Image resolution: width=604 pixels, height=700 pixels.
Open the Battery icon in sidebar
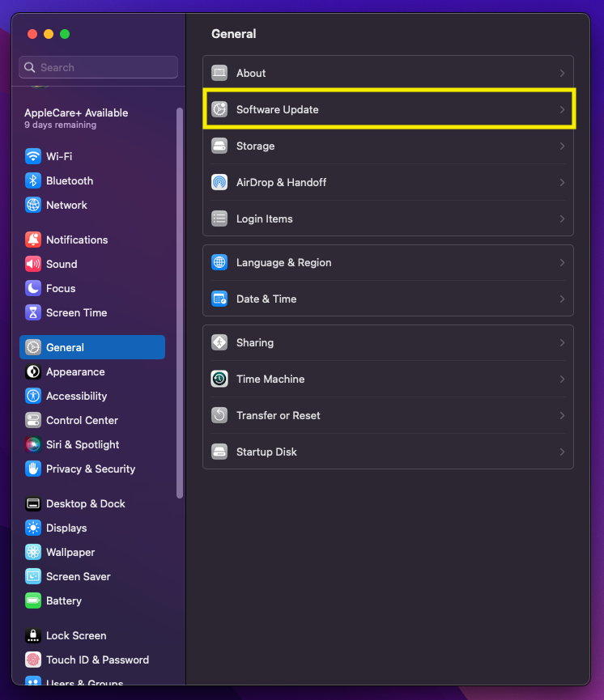coord(33,601)
